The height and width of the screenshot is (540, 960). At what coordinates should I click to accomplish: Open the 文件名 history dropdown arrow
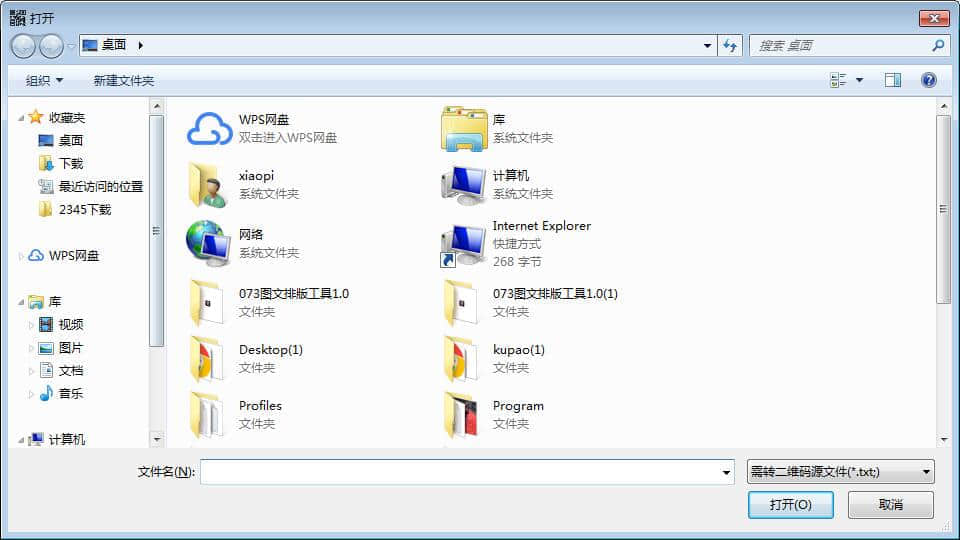[x=726, y=472]
